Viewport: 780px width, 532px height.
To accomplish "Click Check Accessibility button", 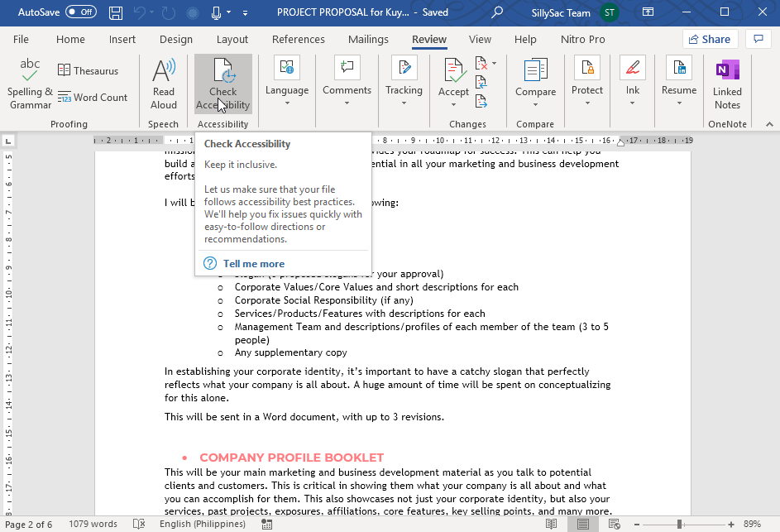I will pyautogui.click(x=223, y=83).
